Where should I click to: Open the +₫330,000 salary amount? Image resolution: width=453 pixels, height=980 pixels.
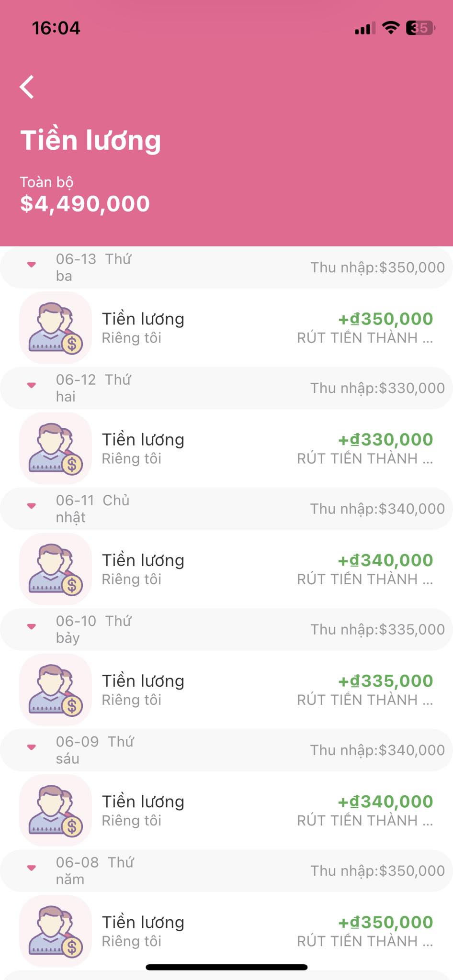pyautogui.click(x=385, y=440)
